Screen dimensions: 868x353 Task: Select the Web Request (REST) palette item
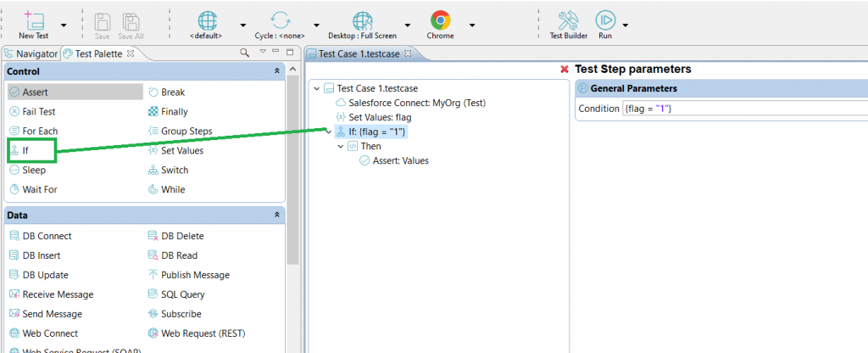(196, 333)
